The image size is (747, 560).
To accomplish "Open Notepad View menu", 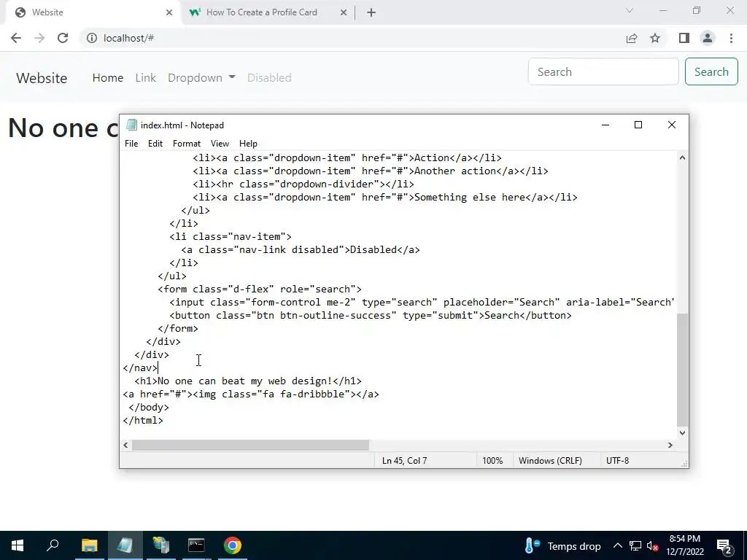I will (x=220, y=144).
